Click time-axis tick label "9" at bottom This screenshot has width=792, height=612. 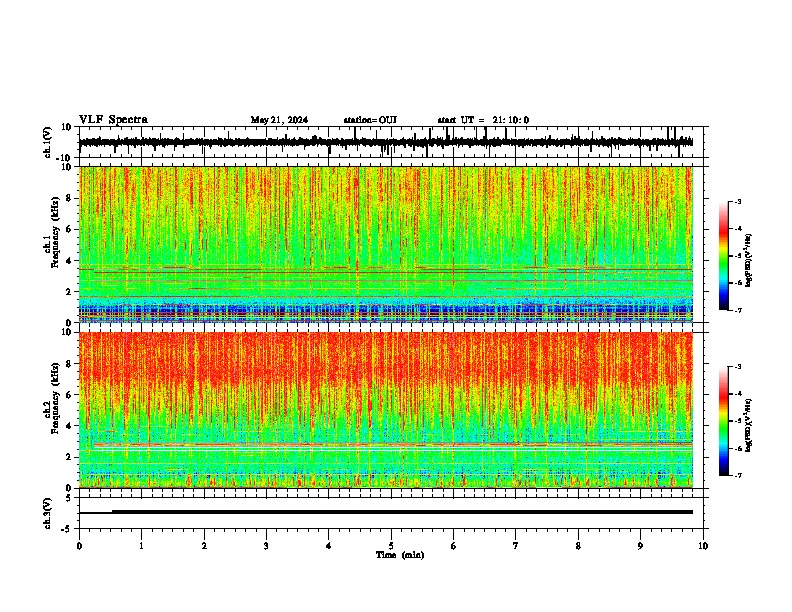[640, 546]
